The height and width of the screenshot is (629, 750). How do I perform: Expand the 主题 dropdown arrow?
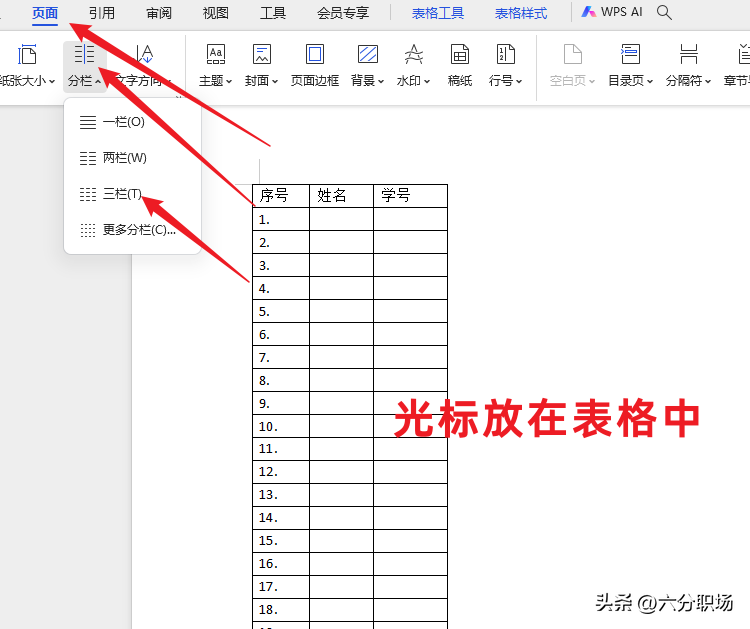229,82
